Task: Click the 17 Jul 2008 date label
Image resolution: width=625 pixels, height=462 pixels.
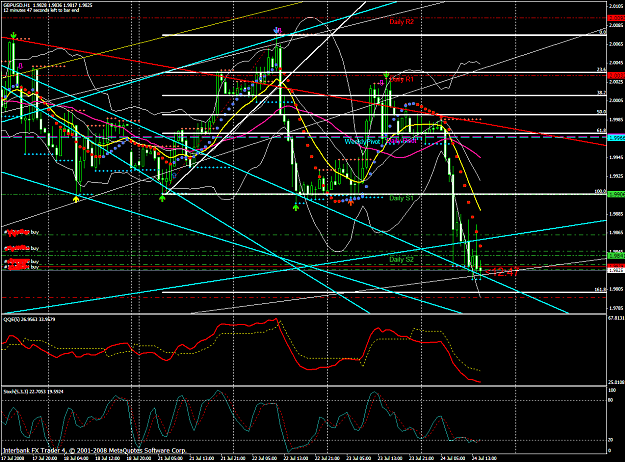Action: pyautogui.click(x=12, y=458)
